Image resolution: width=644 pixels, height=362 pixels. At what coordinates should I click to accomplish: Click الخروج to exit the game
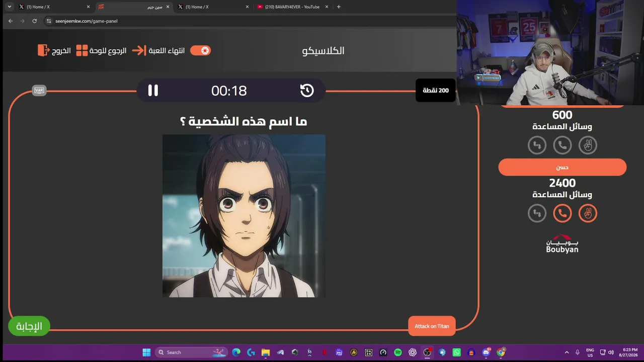61,51
